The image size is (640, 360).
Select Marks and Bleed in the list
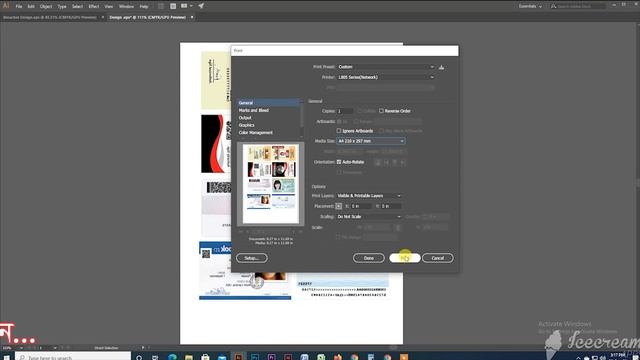click(x=253, y=111)
